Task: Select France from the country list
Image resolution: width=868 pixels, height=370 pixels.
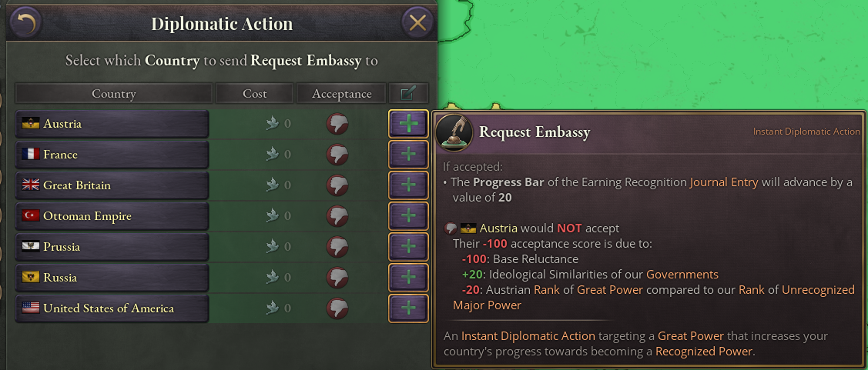Action: [112, 155]
